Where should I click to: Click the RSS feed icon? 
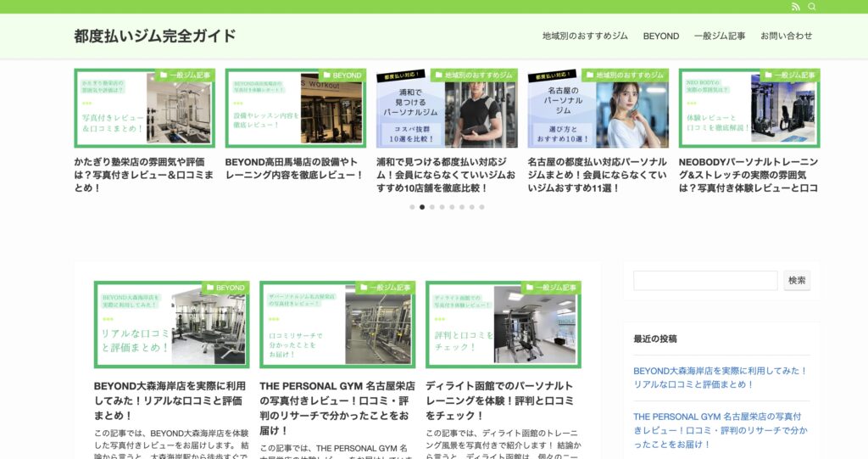(x=795, y=7)
